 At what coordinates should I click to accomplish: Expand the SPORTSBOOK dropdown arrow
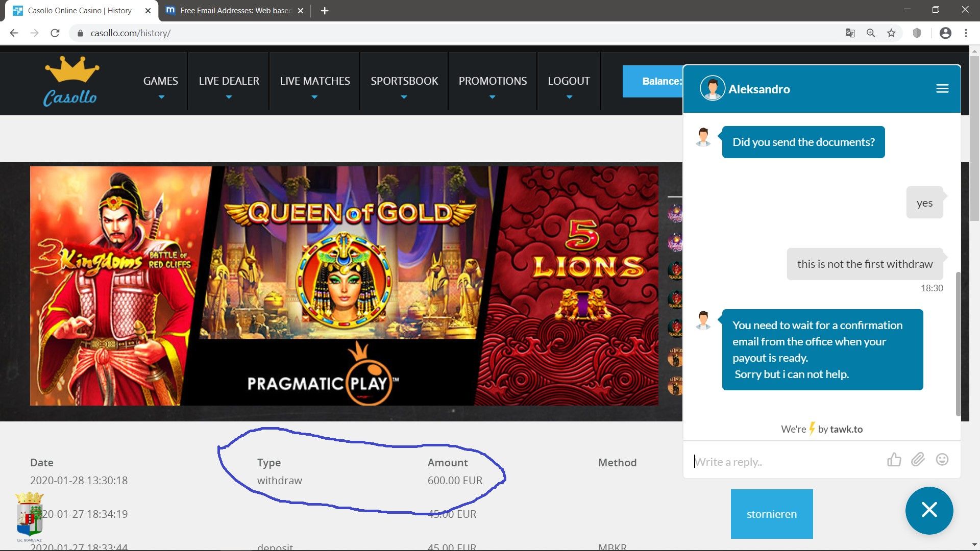[x=404, y=97]
